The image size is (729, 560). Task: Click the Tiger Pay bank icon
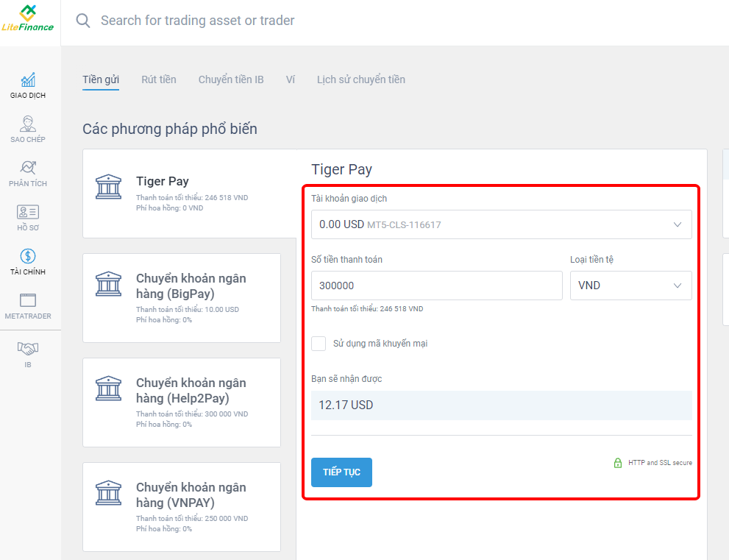pos(108,187)
